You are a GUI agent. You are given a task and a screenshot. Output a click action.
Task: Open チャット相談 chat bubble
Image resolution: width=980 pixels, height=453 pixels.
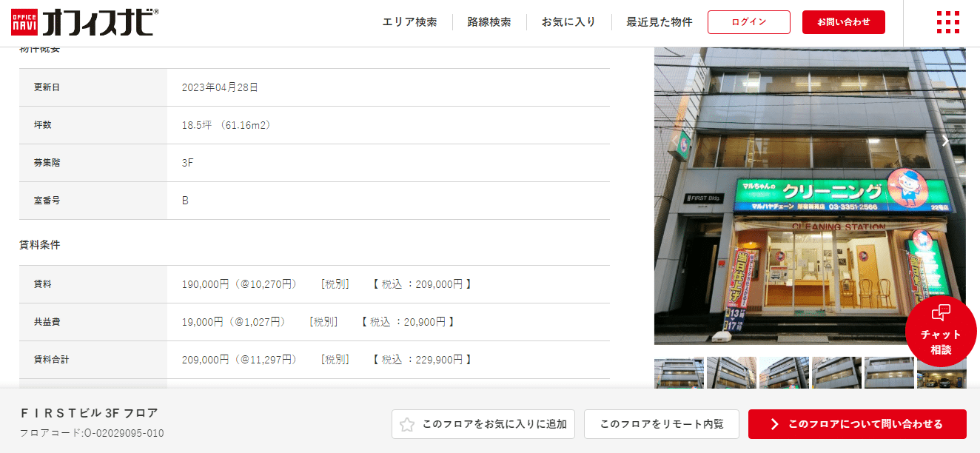coord(941,331)
